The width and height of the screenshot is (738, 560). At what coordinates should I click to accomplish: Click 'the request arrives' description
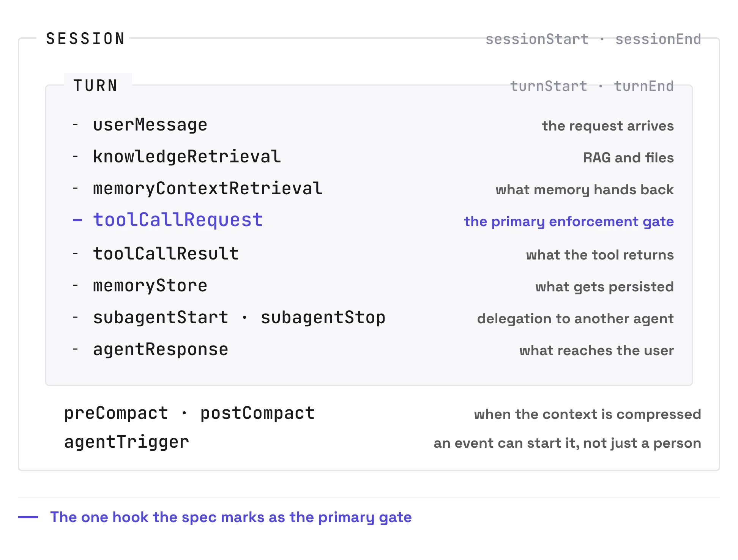608,126
